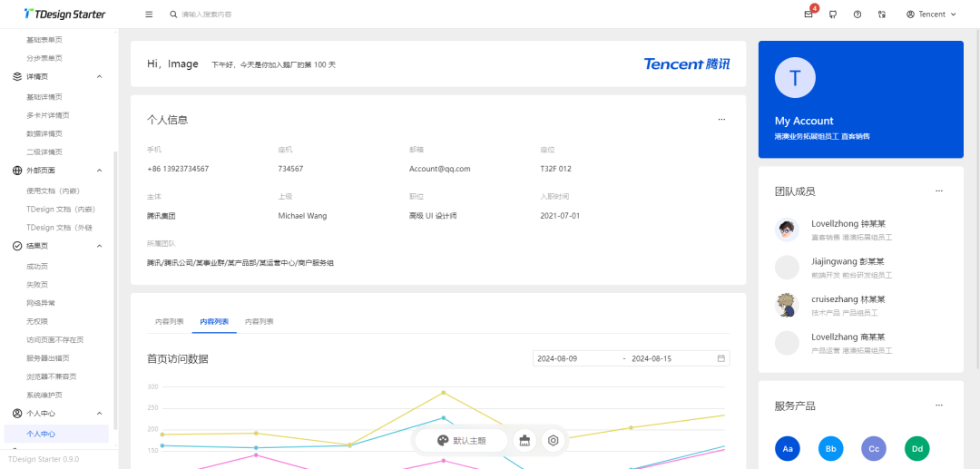Open the help question mark icon
Image resolution: width=980 pixels, height=469 pixels.
857,15
